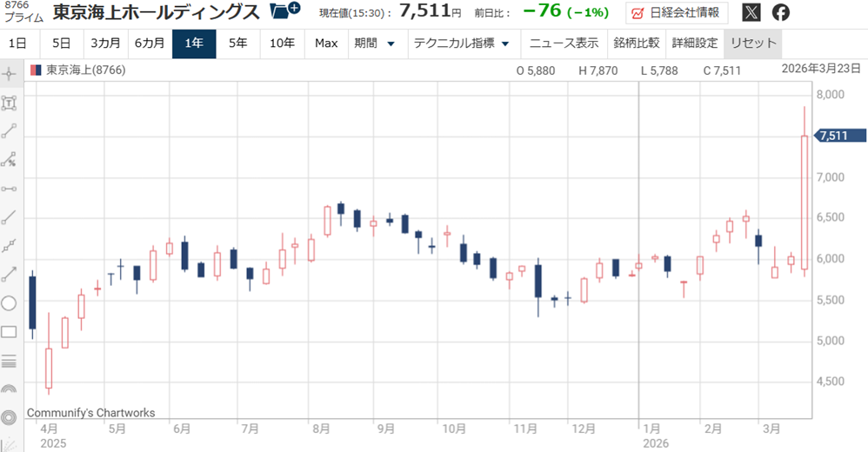868x452 pixels.
Task: Open the テクニカル指標 dropdown
Action: (x=461, y=43)
